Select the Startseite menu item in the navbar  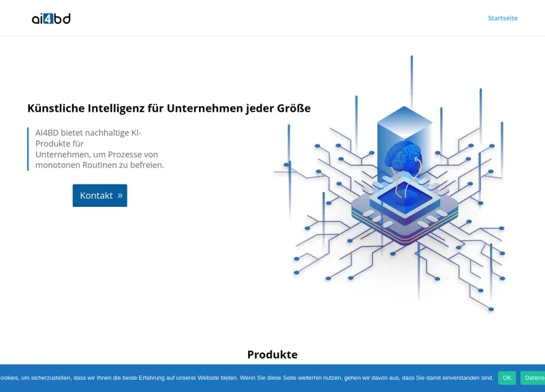click(x=502, y=18)
